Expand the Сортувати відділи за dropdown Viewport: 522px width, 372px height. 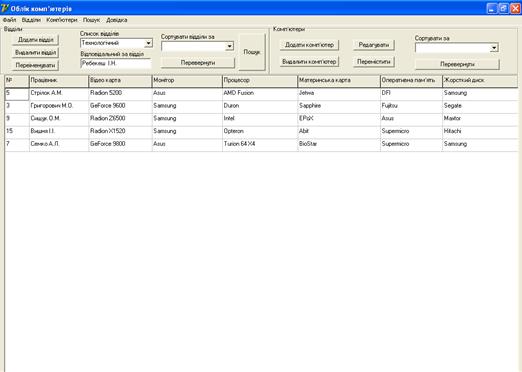coord(229,46)
